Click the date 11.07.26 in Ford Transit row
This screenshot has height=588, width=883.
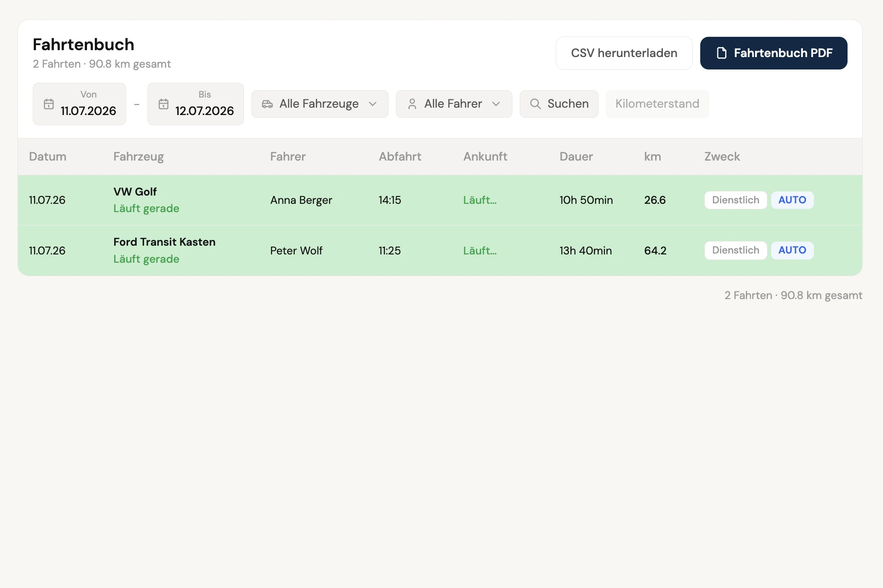coord(47,251)
